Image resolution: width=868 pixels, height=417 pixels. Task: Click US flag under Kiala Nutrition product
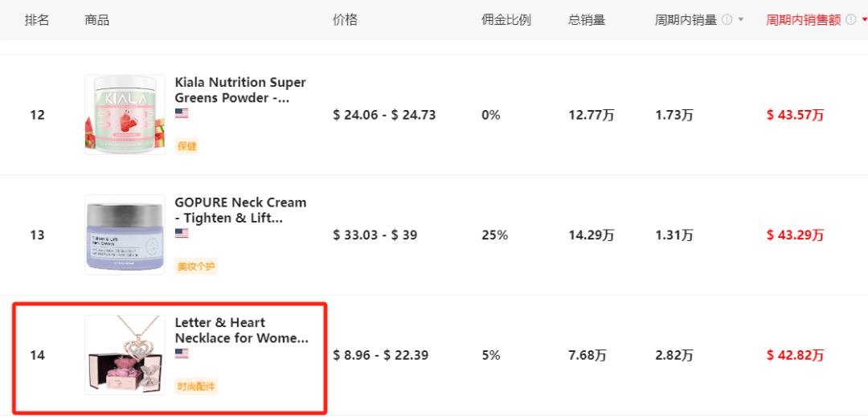click(182, 113)
